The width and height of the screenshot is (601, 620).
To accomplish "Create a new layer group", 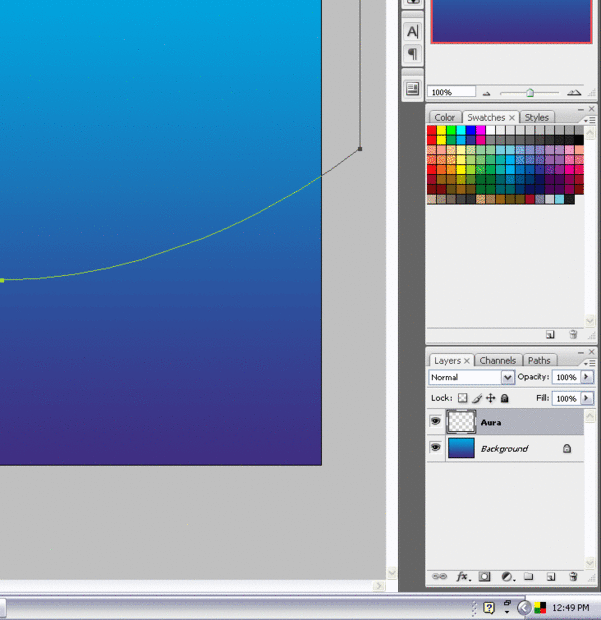I will [529, 577].
